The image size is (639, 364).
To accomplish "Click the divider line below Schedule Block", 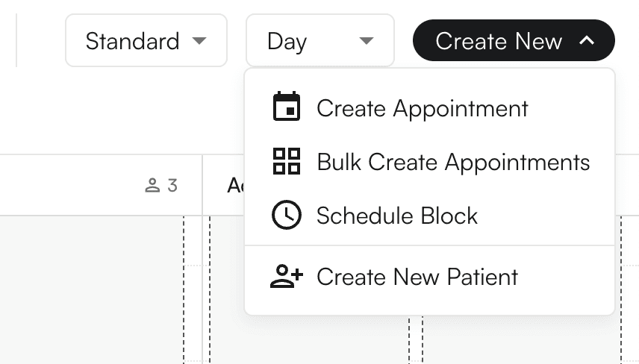I will [x=429, y=245].
